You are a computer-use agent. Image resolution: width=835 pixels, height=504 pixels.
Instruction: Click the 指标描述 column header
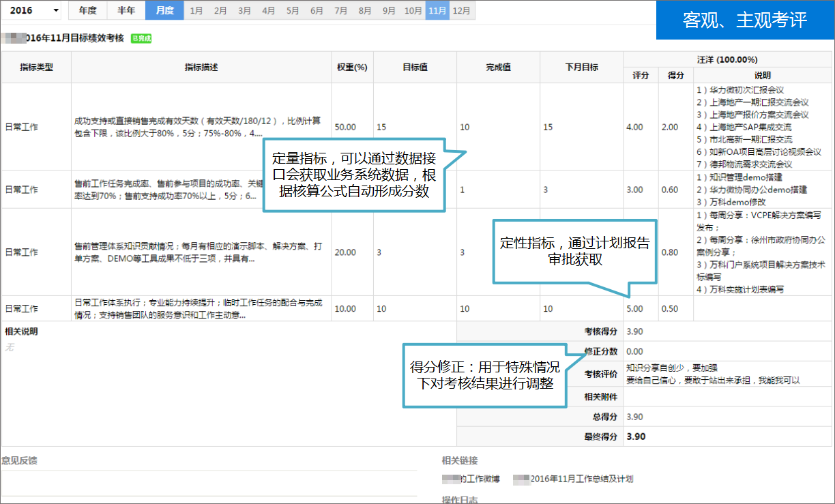click(201, 68)
